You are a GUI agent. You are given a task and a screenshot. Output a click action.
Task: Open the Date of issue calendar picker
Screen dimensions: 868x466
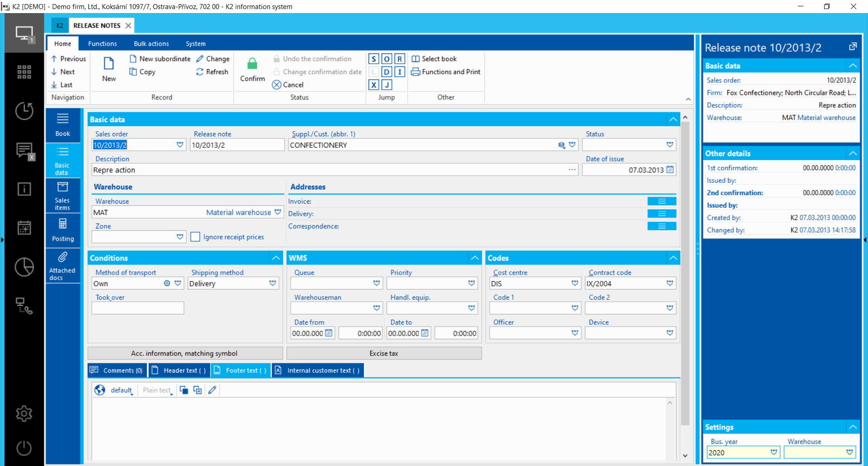pyautogui.click(x=670, y=170)
